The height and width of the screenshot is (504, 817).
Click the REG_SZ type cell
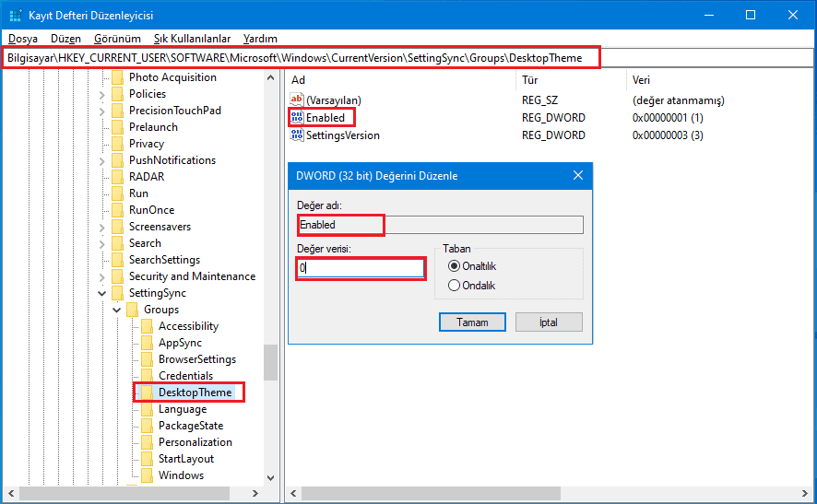tap(539, 100)
